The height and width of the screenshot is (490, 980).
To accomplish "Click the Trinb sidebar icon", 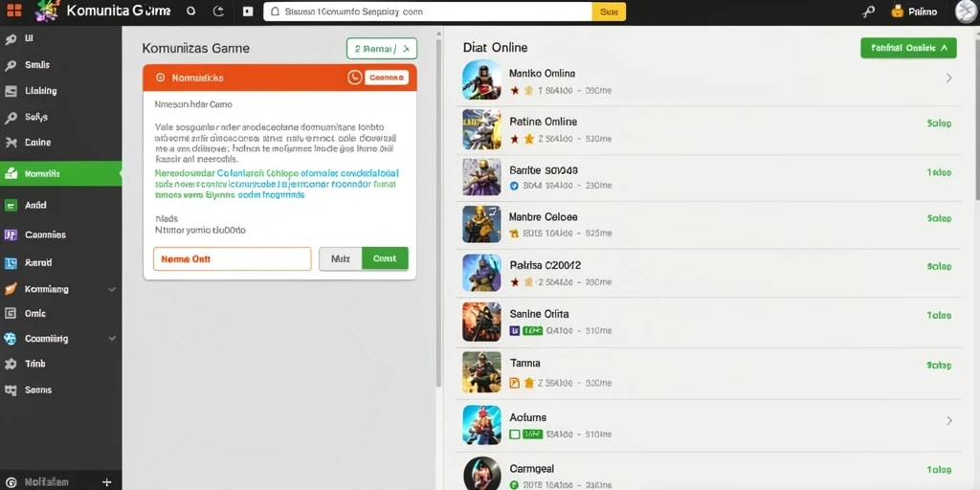I will click(x=10, y=364).
